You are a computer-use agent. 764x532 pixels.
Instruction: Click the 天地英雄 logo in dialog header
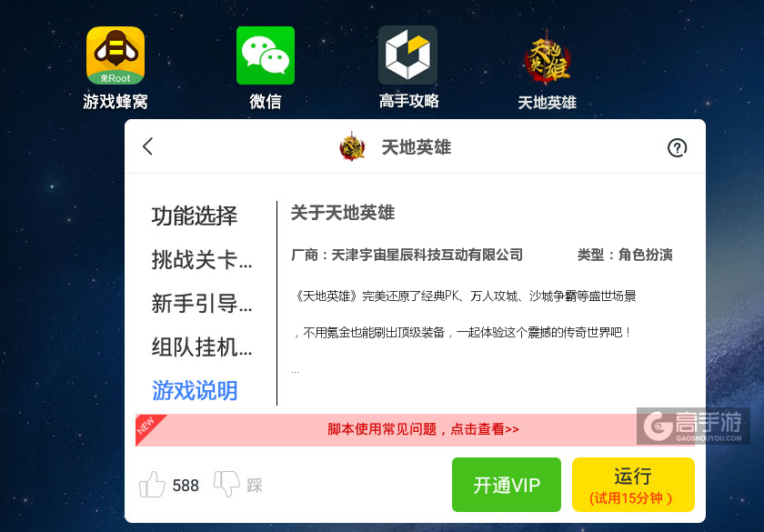pyautogui.click(x=352, y=146)
